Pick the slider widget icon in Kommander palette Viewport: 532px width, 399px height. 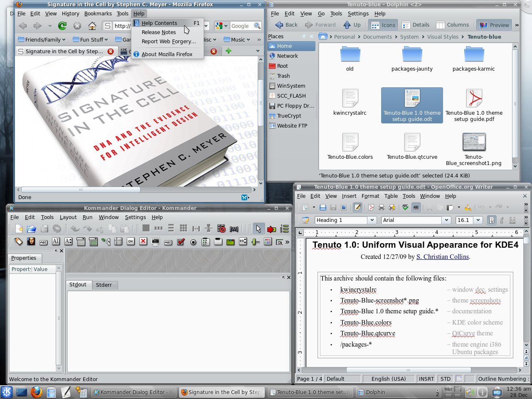(x=256, y=241)
